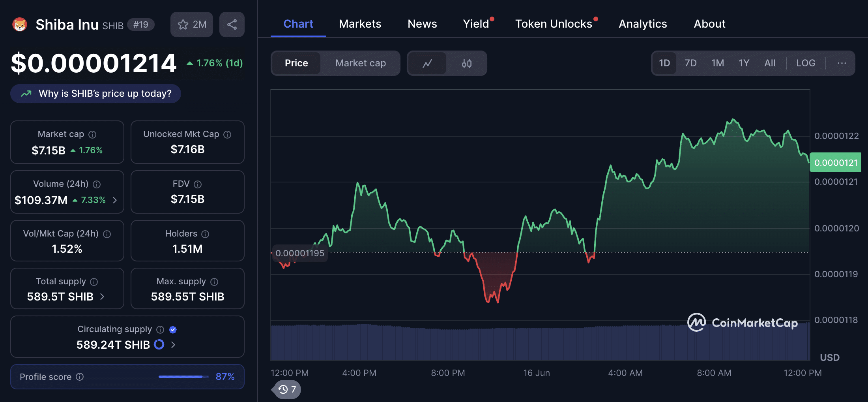Image resolution: width=868 pixels, height=402 pixels.
Task: Click the Market cap info icon
Action: tap(92, 135)
